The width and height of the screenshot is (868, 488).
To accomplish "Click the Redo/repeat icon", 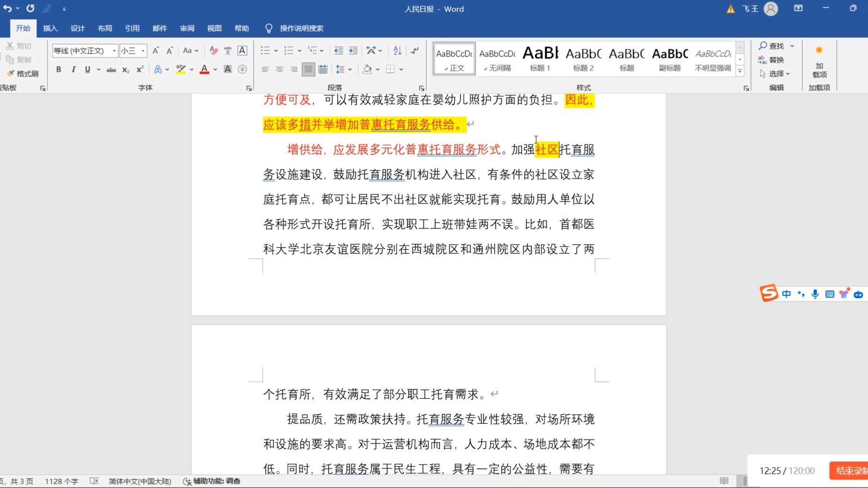I will point(30,9).
